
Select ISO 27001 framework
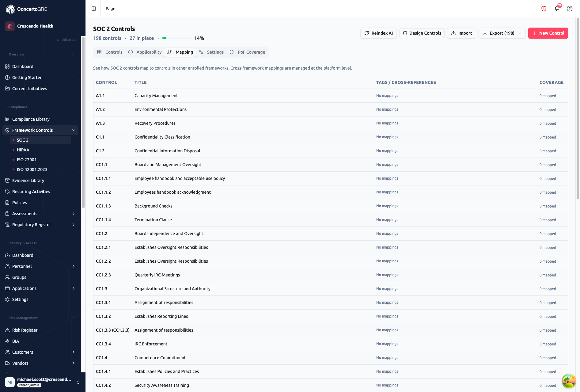point(40,160)
